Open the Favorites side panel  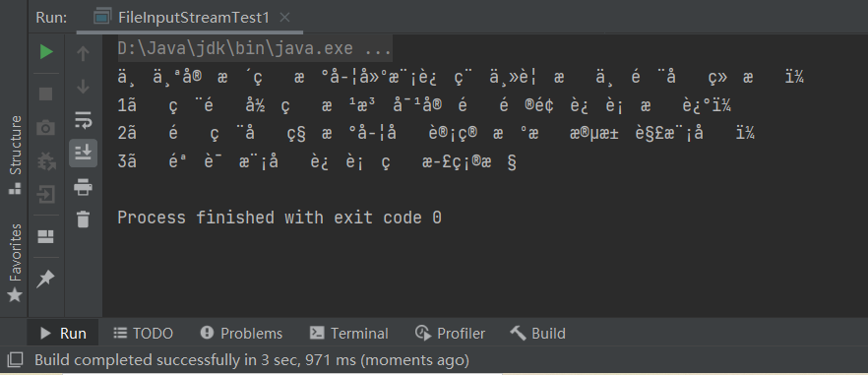[x=15, y=263]
